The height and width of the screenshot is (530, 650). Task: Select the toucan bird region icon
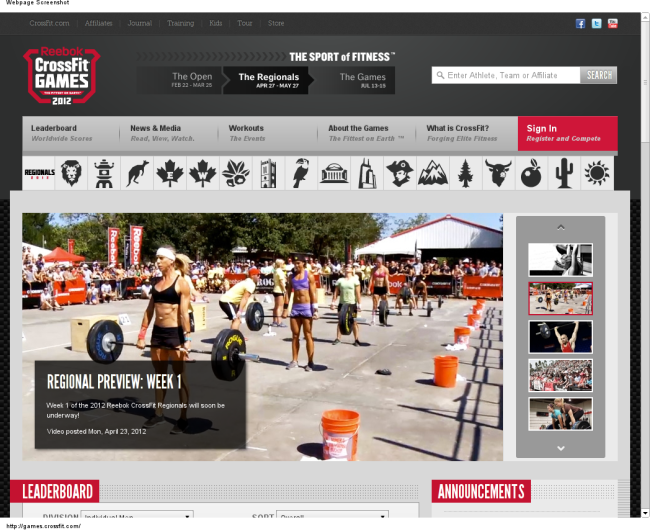click(x=300, y=173)
